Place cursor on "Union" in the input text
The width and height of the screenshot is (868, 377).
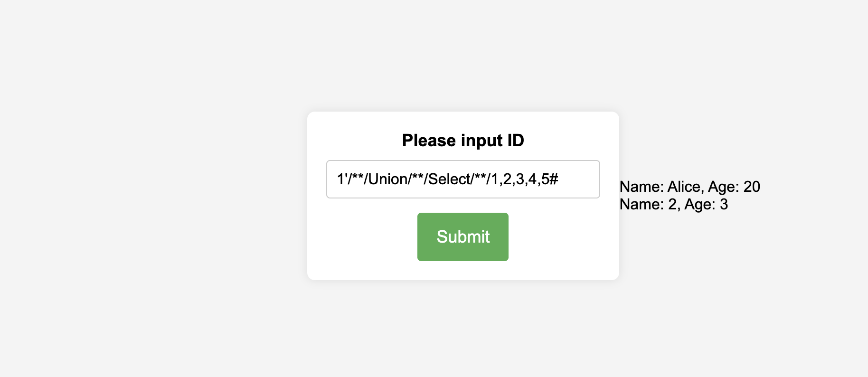point(388,179)
